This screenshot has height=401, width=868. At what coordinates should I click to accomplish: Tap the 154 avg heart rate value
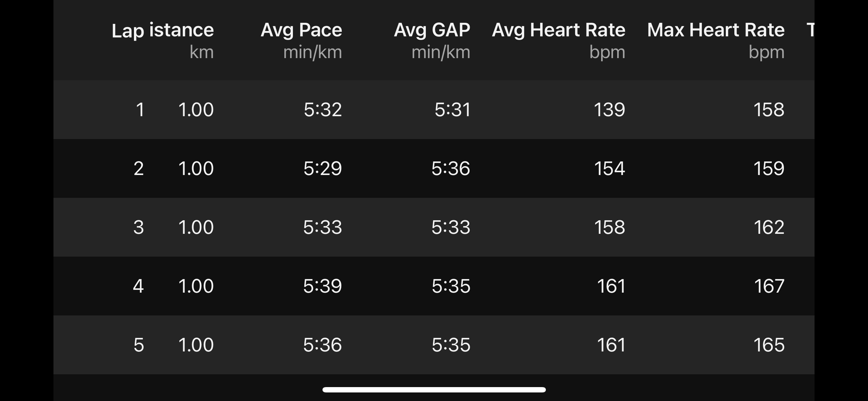point(609,168)
